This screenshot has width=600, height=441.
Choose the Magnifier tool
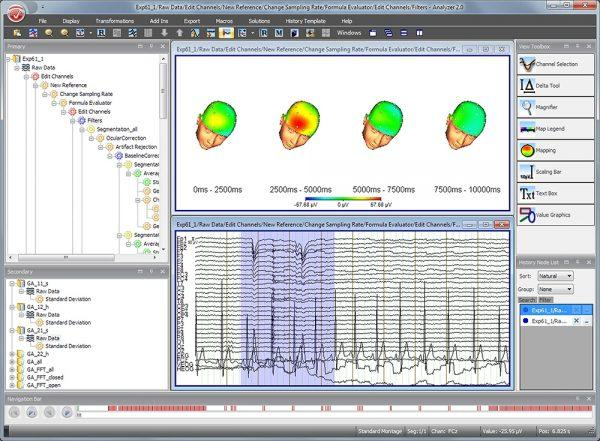click(x=555, y=108)
